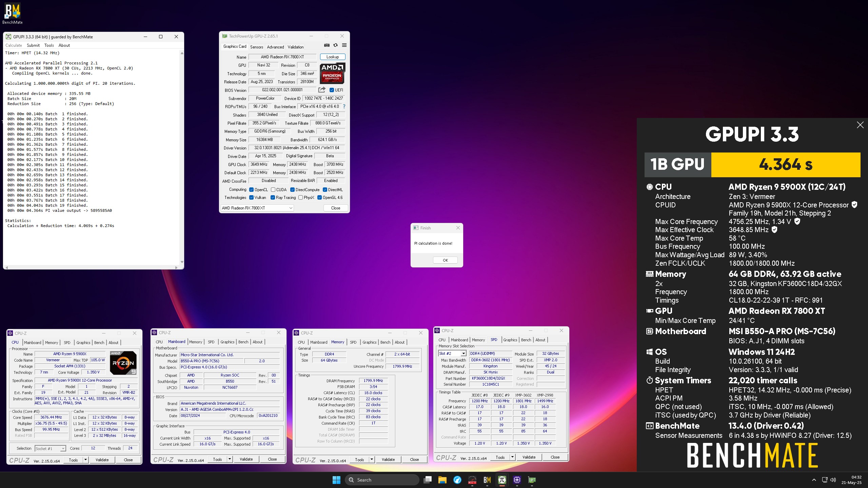The image size is (868, 488).
Task: Click the BIOS version share/export icon
Action: 322,90
